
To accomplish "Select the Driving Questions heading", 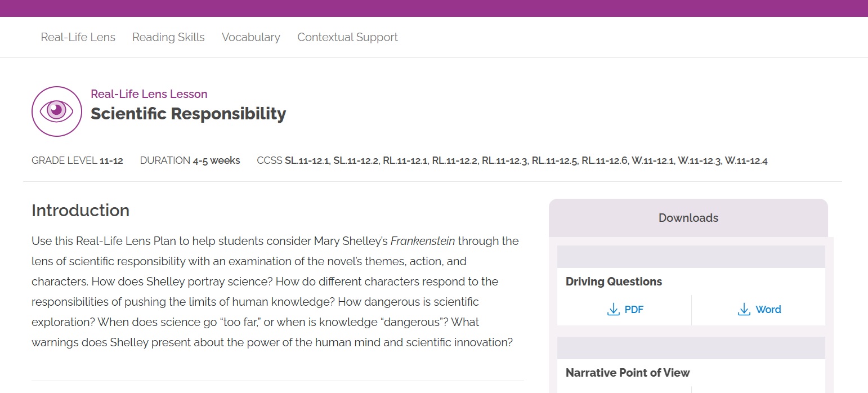I will point(614,282).
